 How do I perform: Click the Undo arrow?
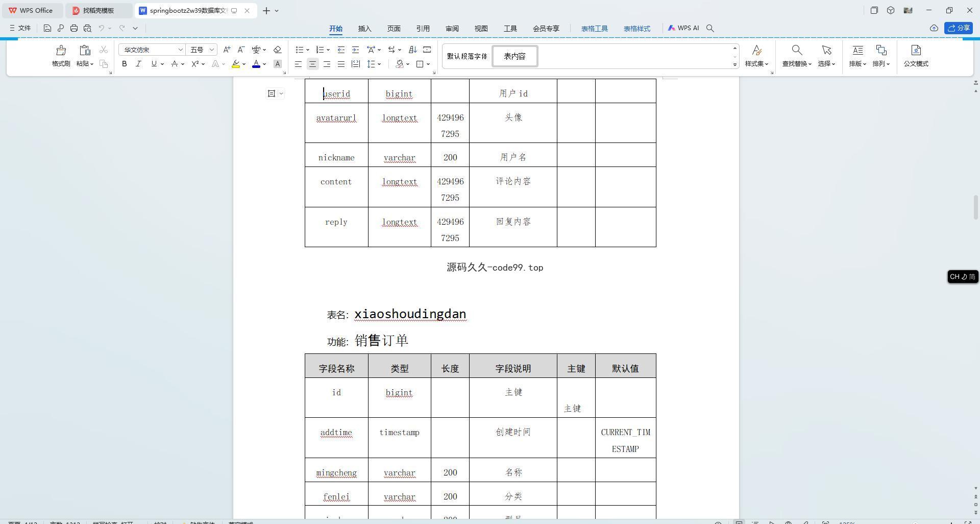(x=102, y=28)
